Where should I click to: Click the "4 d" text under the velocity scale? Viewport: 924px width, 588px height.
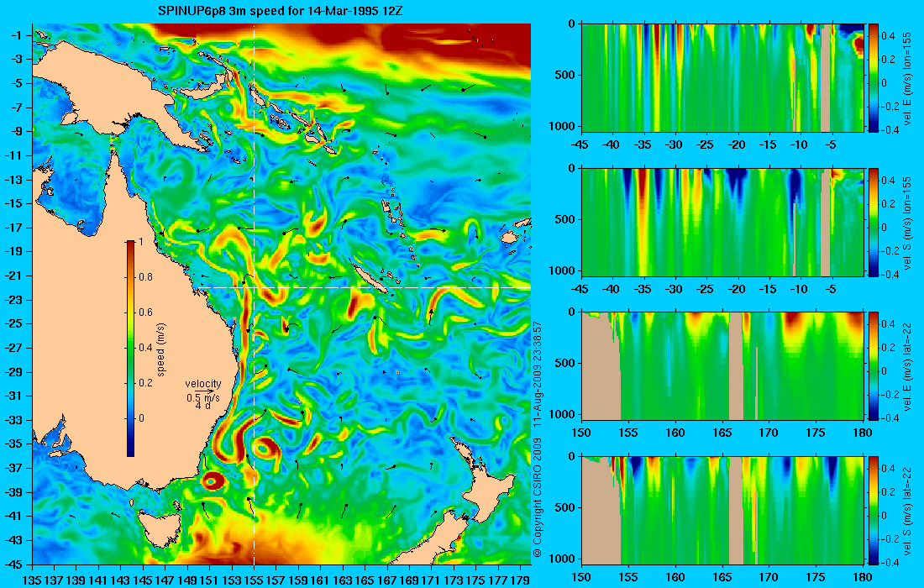[202, 406]
